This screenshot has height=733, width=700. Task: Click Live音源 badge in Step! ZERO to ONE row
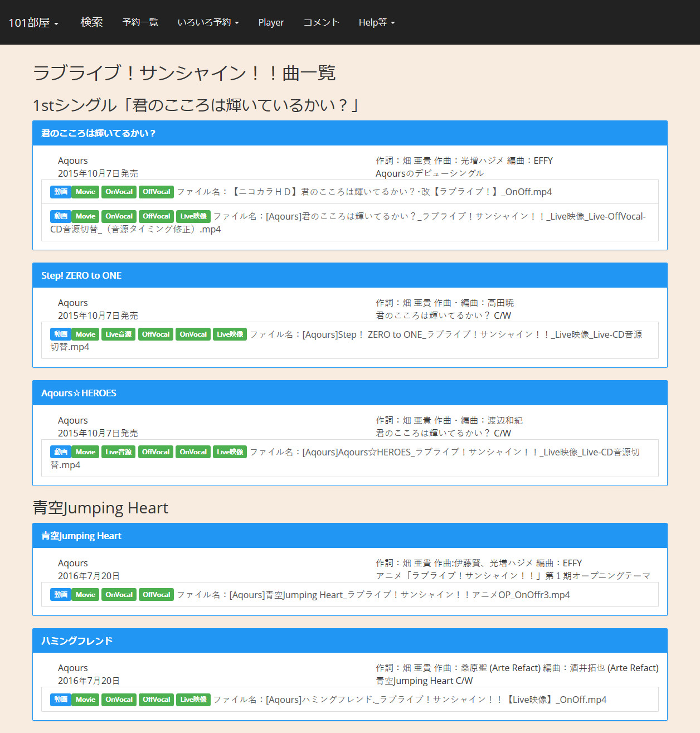tap(119, 334)
